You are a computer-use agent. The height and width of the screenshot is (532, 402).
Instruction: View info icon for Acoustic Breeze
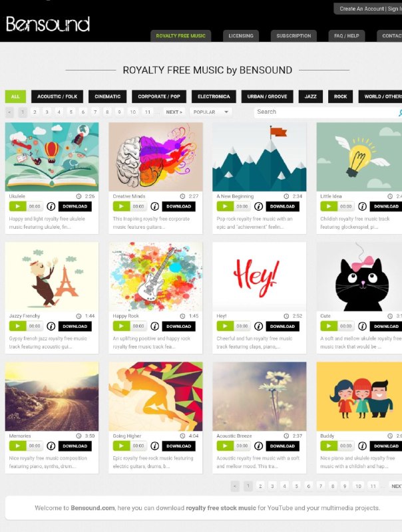pos(258,446)
